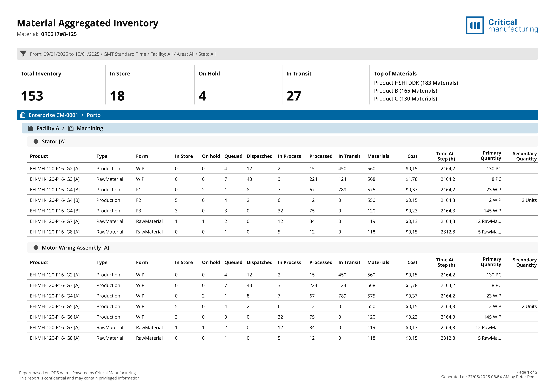Click the Stator [A] bullet circle
The height and width of the screenshot is (392, 555).
[36, 141]
